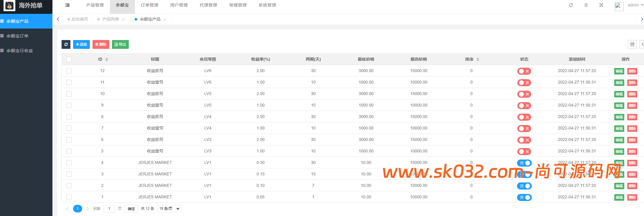The width and height of the screenshot is (644, 216).
Task: Sort by ID column arrows
Action: (x=107, y=59)
